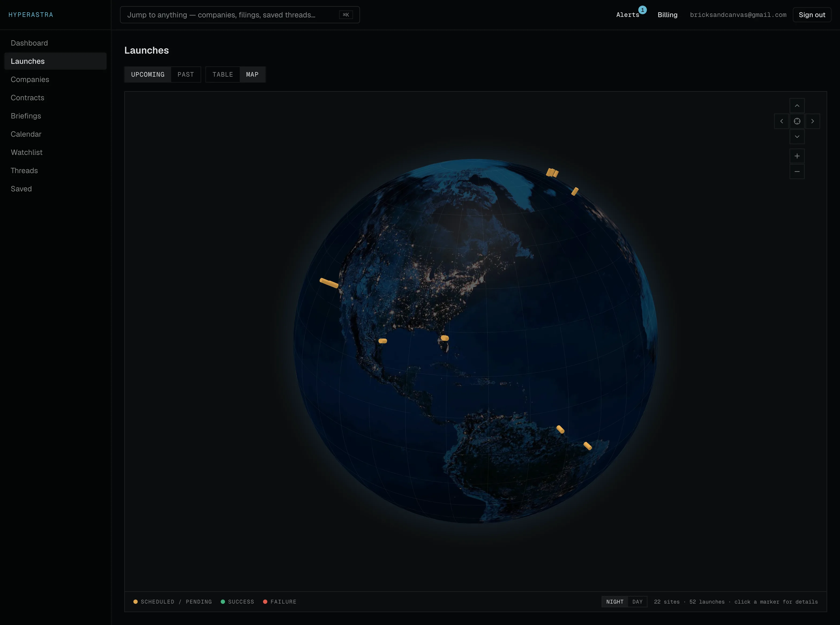Viewport: 840px width, 625px height.
Task: Click the double marker at globe's northern edge
Action: pyautogui.click(x=552, y=173)
